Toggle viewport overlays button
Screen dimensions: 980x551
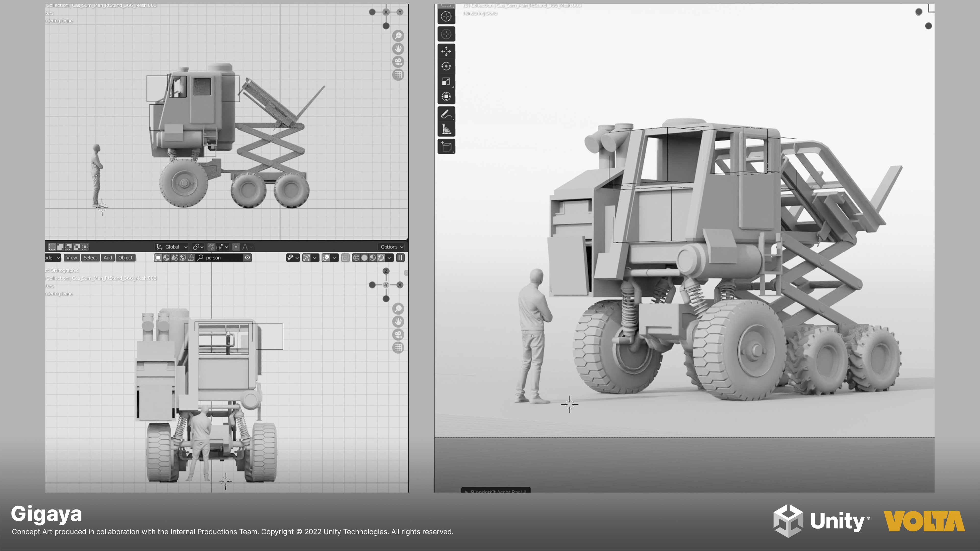pyautogui.click(x=326, y=258)
